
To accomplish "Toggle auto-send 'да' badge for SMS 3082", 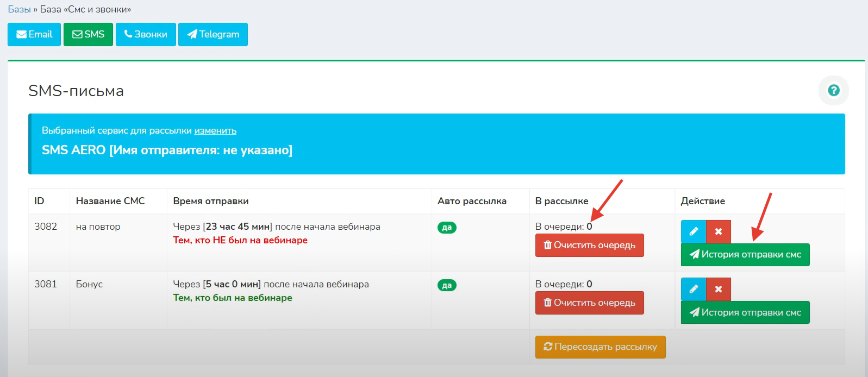I will pos(447,228).
